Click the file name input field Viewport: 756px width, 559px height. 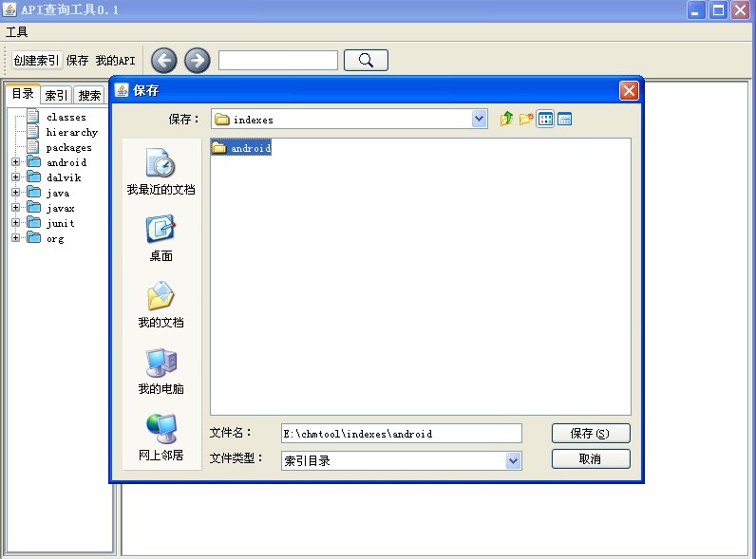[401, 433]
